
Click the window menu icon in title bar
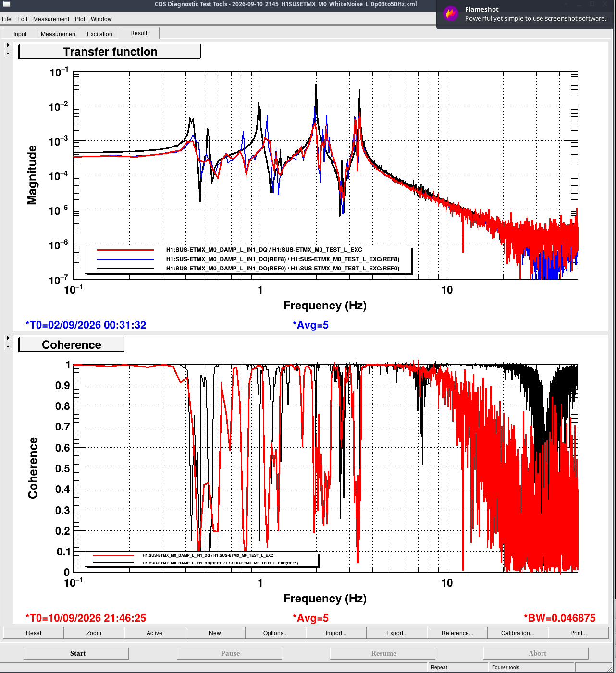point(7,4)
